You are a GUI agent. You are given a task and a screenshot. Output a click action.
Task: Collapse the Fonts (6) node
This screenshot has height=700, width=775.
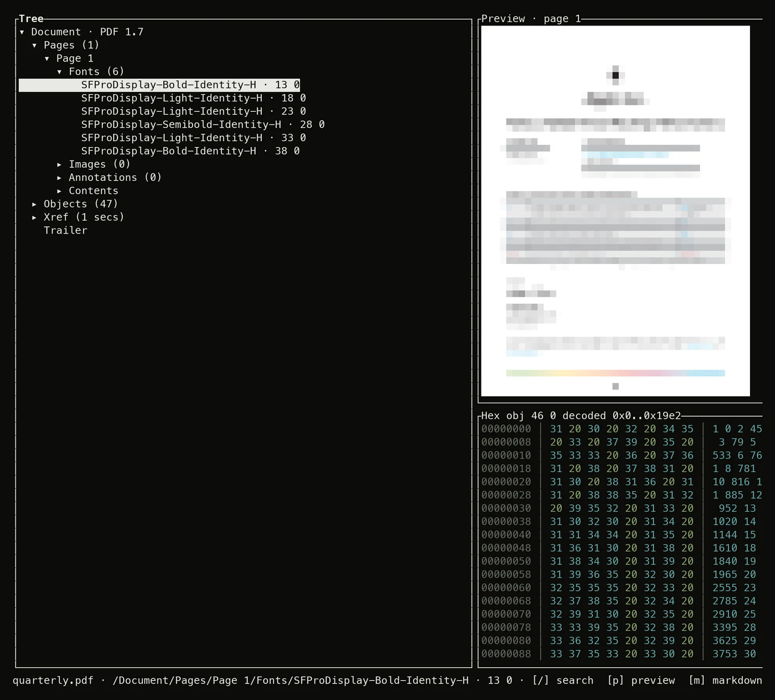pyautogui.click(x=59, y=72)
